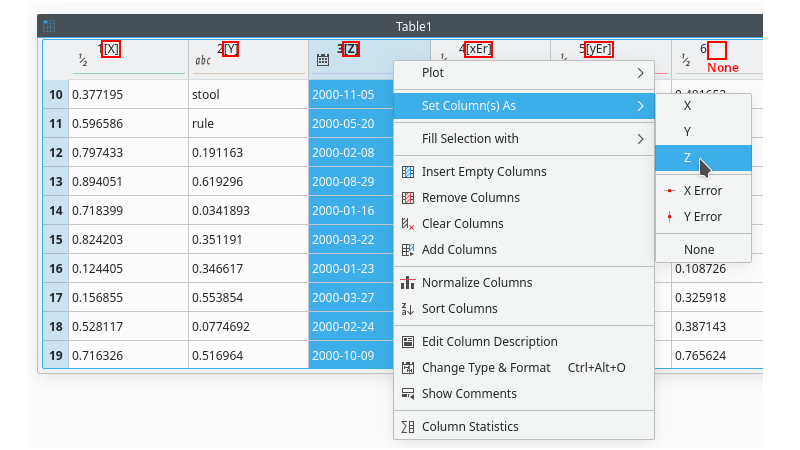
Task: Set column as X Error
Action: (702, 191)
